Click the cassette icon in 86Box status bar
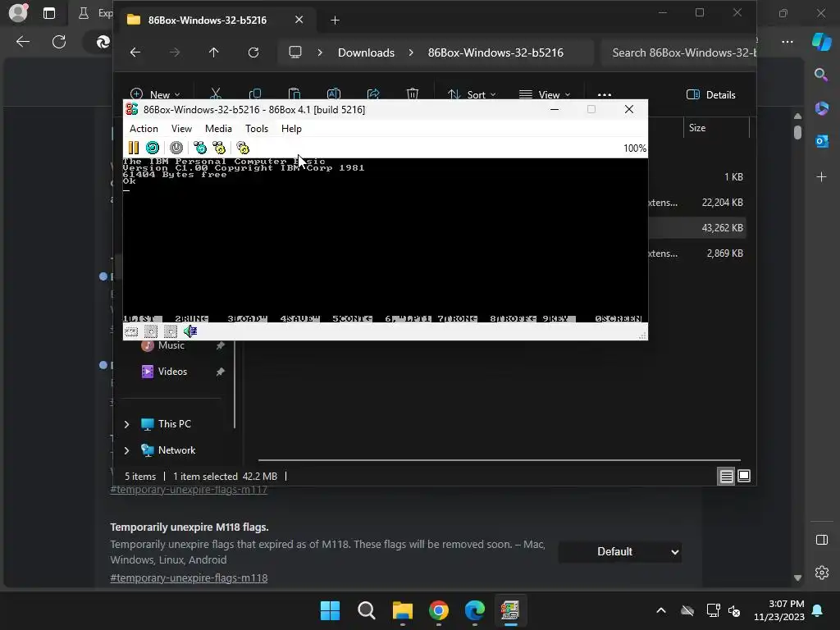840x630 pixels. click(x=131, y=331)
